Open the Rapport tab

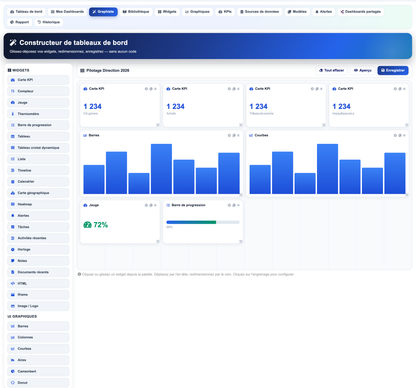[20, 22]
